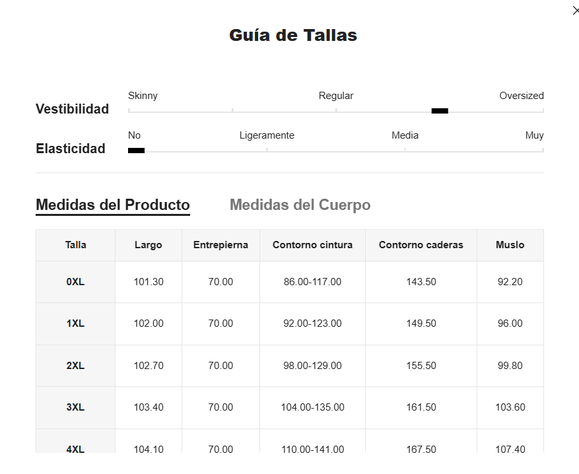Image resolution: width=579 pixels, height=474 pixels.
Task: Close the Guía de Tallas dialog
Action: (x=575, y=11)
